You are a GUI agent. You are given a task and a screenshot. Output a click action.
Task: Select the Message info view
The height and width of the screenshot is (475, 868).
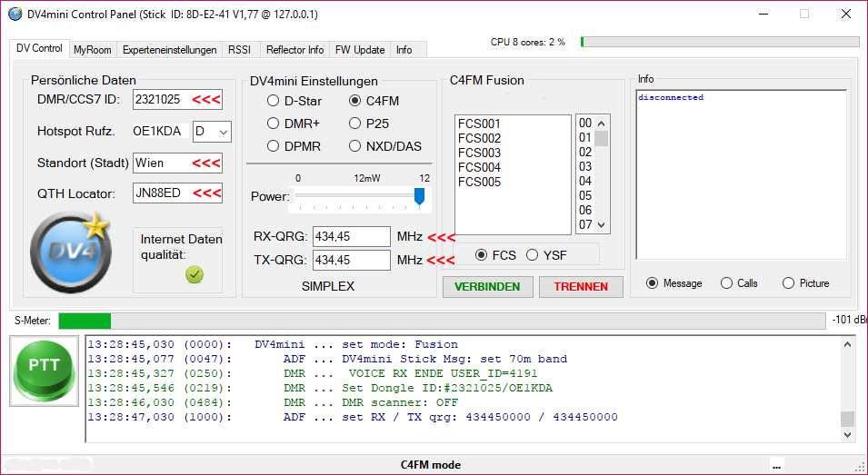[674, 283]
